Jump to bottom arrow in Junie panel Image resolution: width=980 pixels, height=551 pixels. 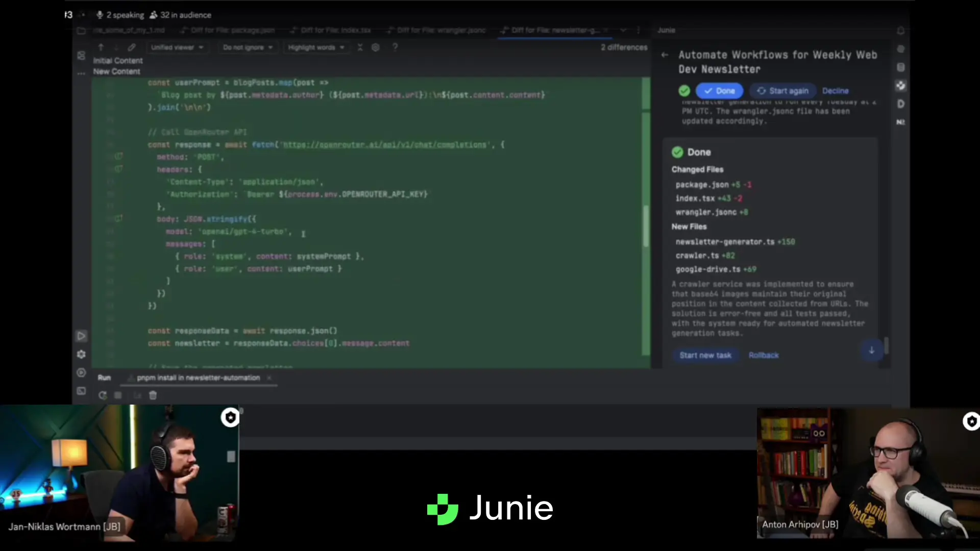(872, 350)
